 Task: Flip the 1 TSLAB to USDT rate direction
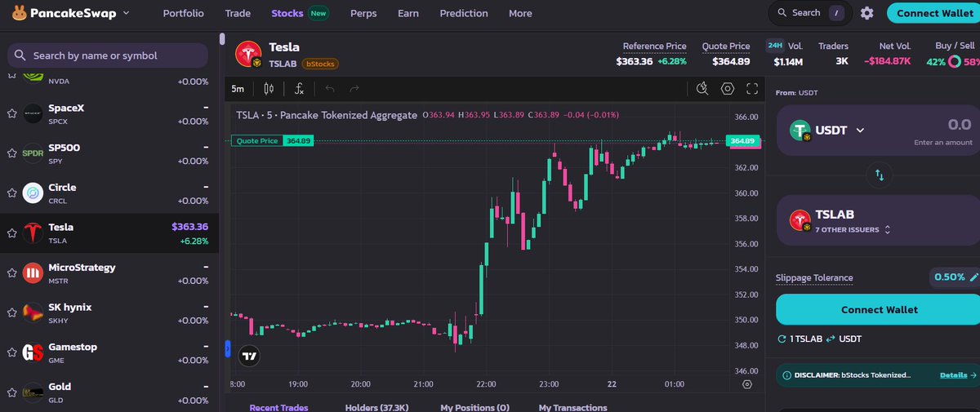click(831, 339)
